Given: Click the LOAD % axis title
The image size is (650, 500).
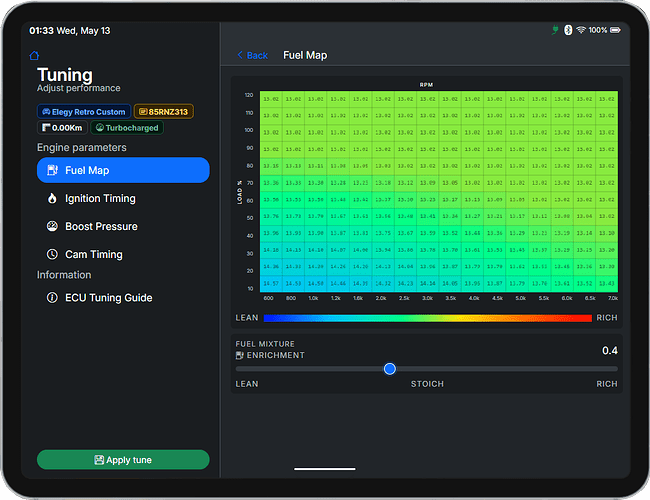Looking at the screenshot, I should [x=240, y=192].
